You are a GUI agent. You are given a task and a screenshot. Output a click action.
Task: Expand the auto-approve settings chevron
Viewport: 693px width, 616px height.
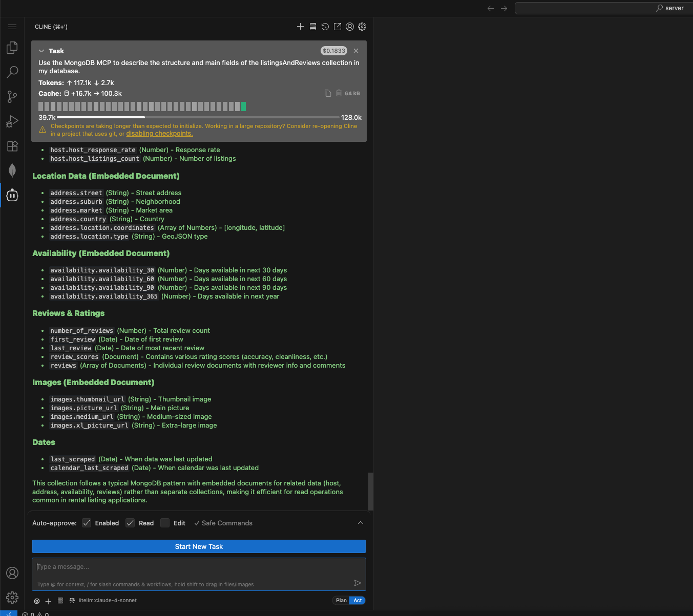tap(361, 523)
